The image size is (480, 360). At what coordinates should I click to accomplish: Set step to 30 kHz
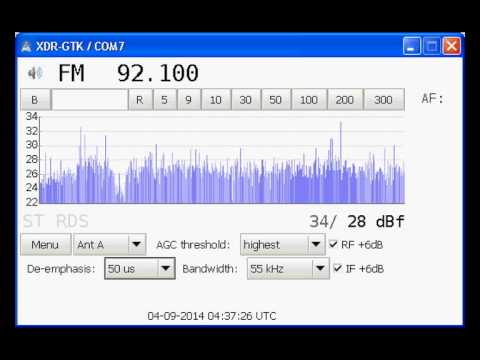point(246,100)
